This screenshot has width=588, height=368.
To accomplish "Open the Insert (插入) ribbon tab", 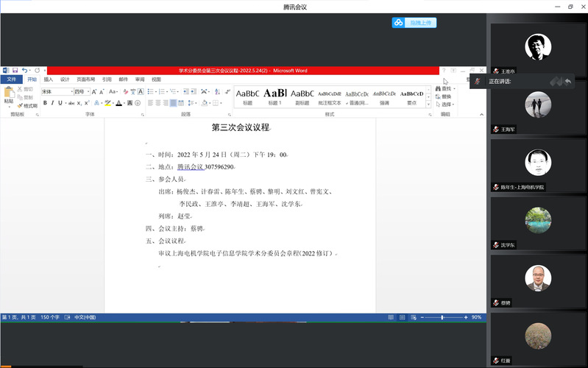I will [49, 79].
